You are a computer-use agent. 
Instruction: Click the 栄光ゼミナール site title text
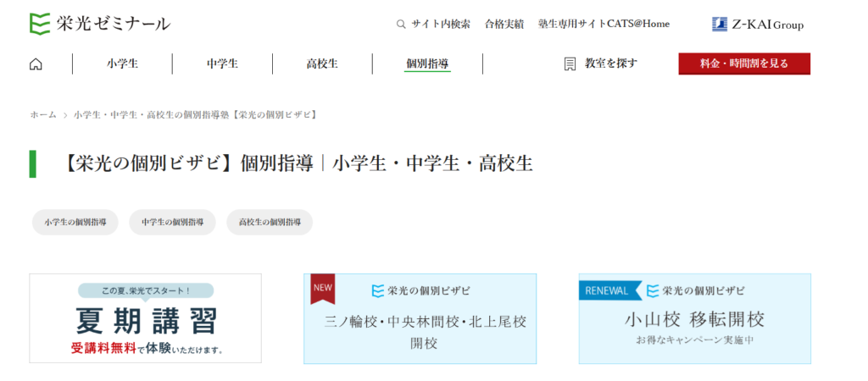114,24
